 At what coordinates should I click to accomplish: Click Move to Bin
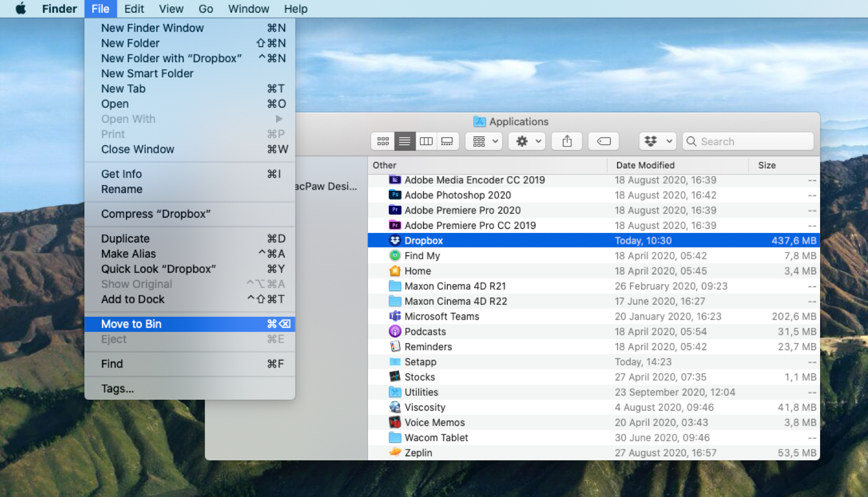131,324
